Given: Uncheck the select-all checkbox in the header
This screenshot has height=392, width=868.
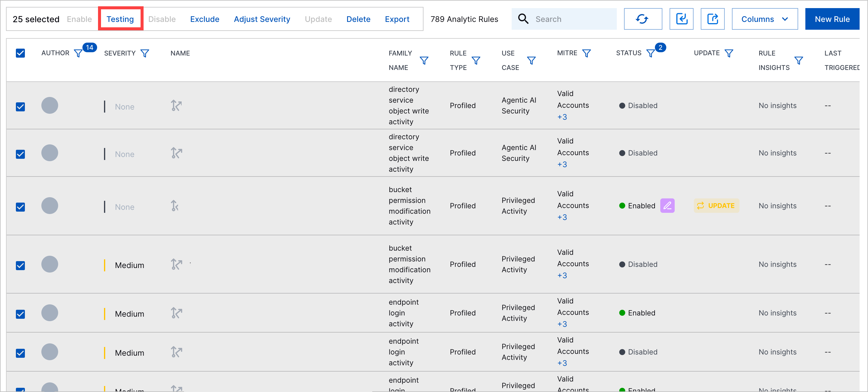Looking at the screenshot, I should tap(20, 53).
